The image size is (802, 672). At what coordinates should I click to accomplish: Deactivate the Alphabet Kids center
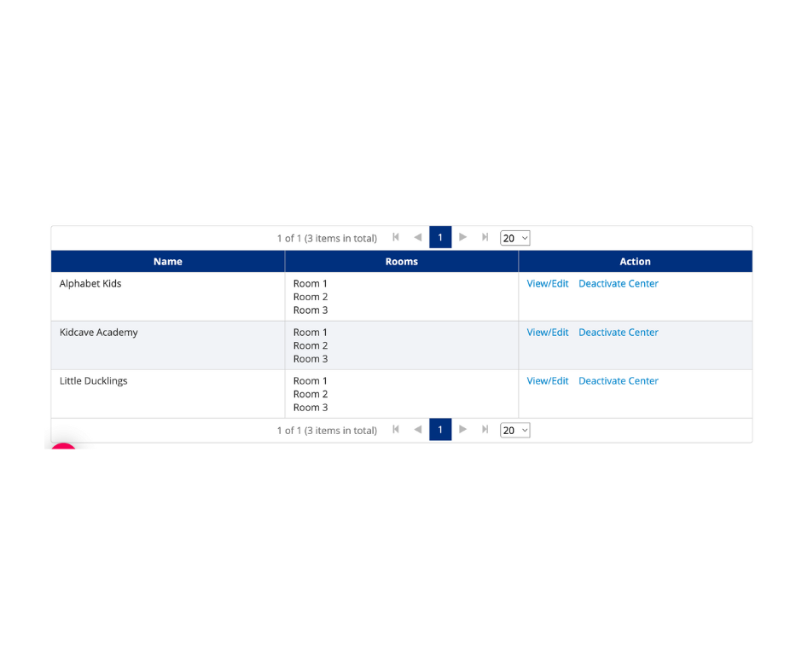618,284
